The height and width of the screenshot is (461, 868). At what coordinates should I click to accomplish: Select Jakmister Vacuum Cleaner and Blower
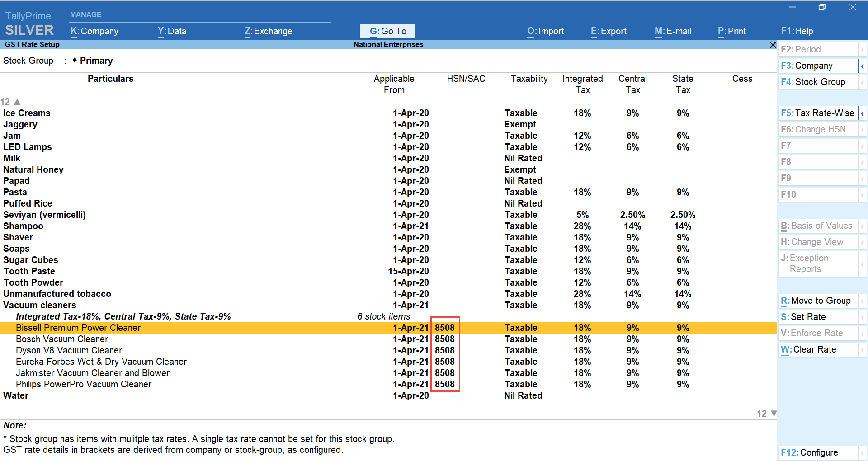pyautogui.click(x=388, y=373)
